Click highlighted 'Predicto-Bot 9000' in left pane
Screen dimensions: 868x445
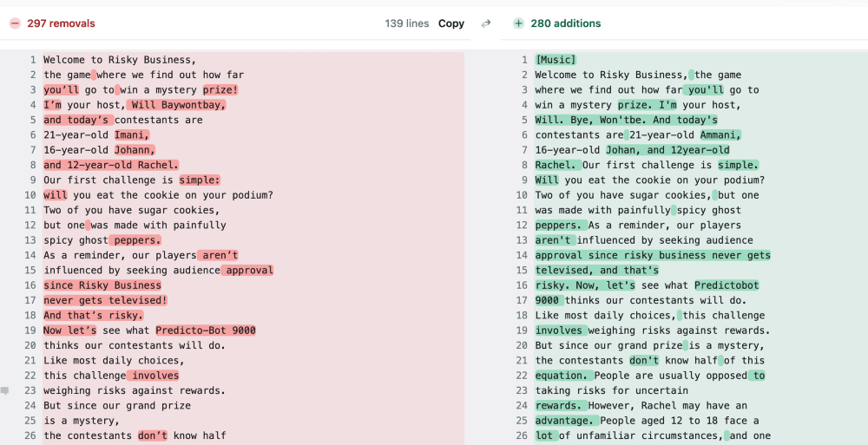206,330
